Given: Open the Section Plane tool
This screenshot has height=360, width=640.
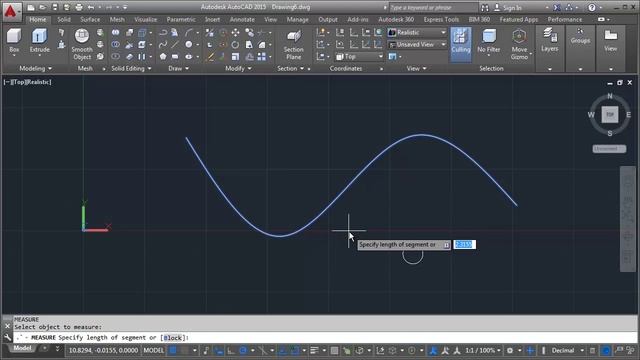Looking at the screenshot, I should 293,45.
